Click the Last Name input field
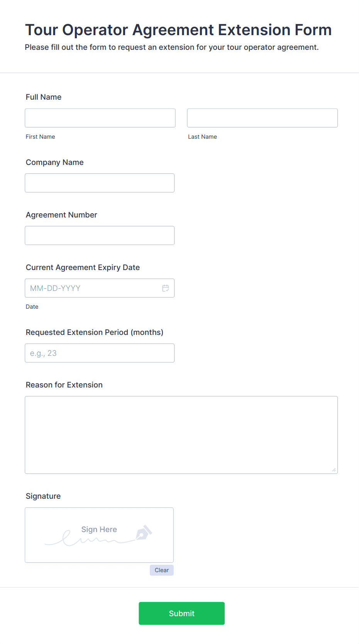Image resolution: width=359 pixels, height=644 pixels. click(262, 118)
